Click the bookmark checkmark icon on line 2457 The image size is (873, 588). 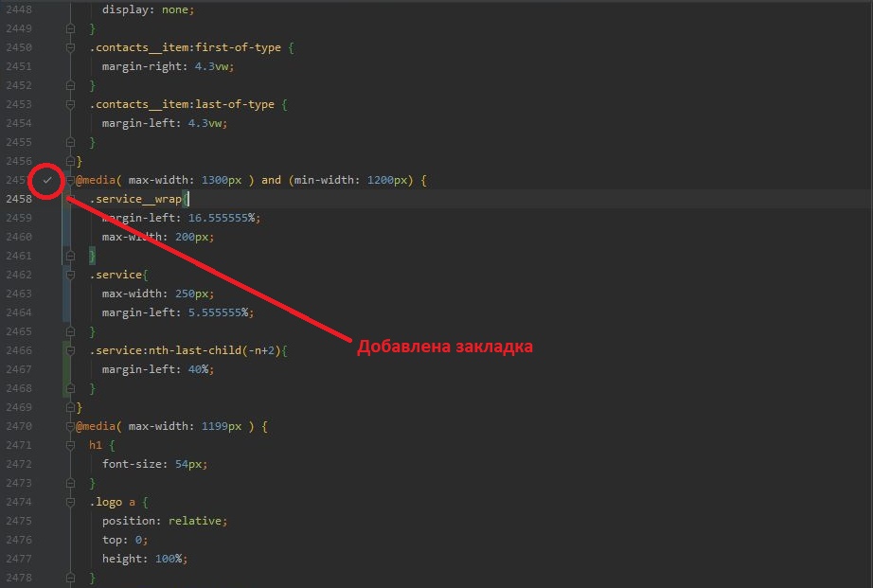47,180
